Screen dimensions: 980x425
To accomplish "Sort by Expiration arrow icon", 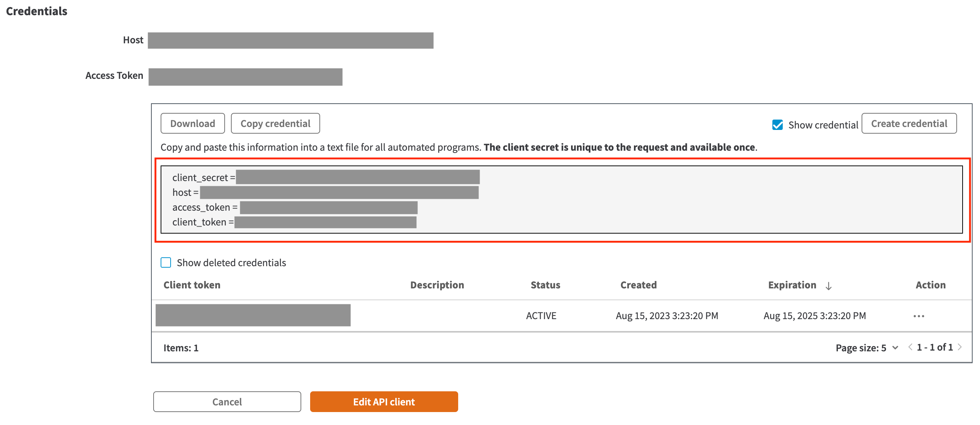I will pos(828,286).
